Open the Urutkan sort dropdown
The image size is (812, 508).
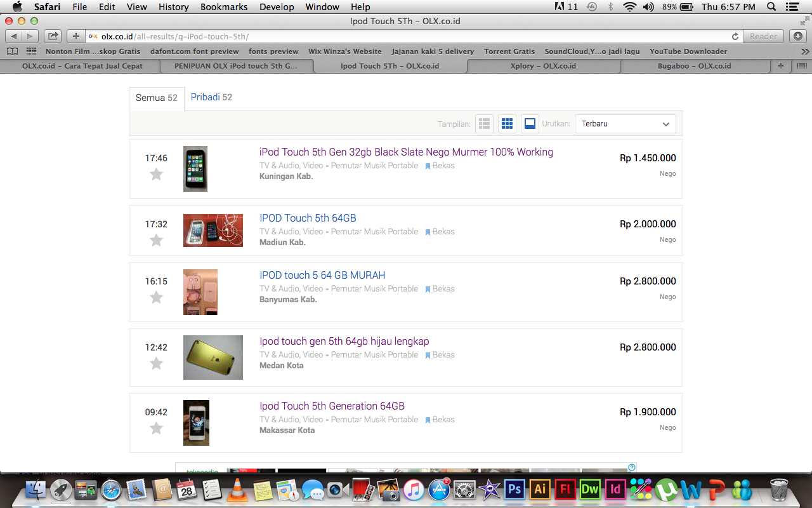coord(625,124)
